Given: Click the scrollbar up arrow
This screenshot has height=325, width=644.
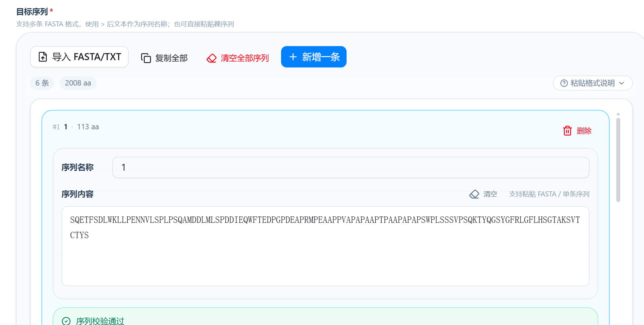Looking at the screenshot, I should [x=618, y=114].
